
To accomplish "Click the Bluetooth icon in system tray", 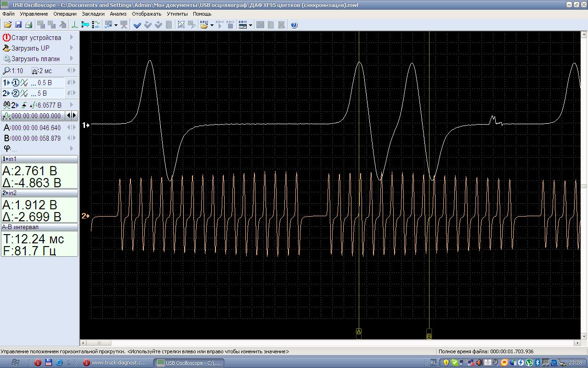I will tap(538, 362).
